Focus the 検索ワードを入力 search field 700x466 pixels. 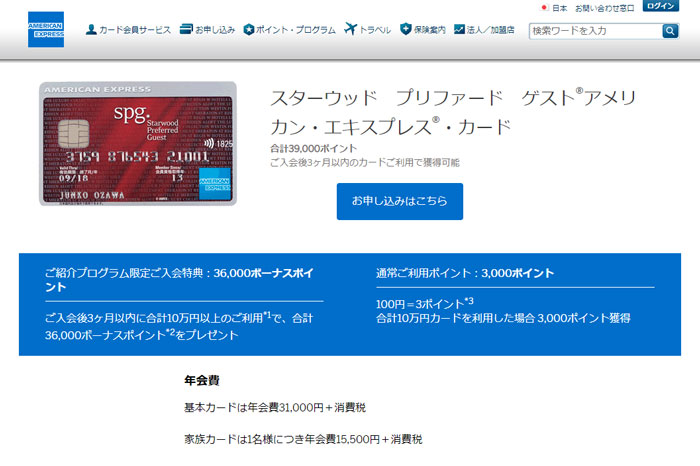click(596, 31)
